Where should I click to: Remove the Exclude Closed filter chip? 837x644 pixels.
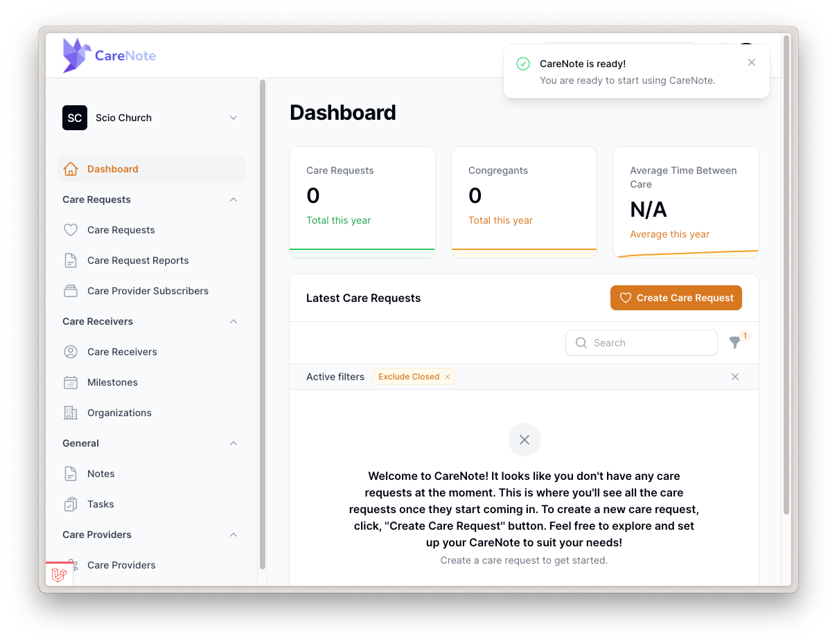[448, 376]
